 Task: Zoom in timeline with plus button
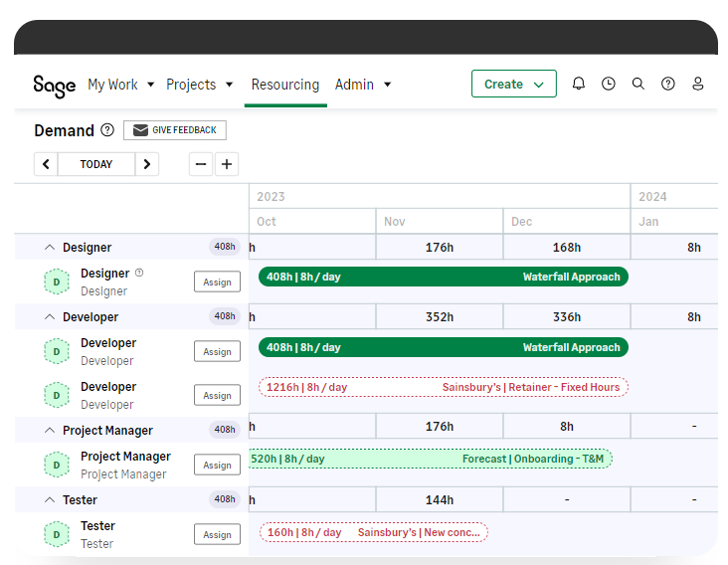click(227, 164)
